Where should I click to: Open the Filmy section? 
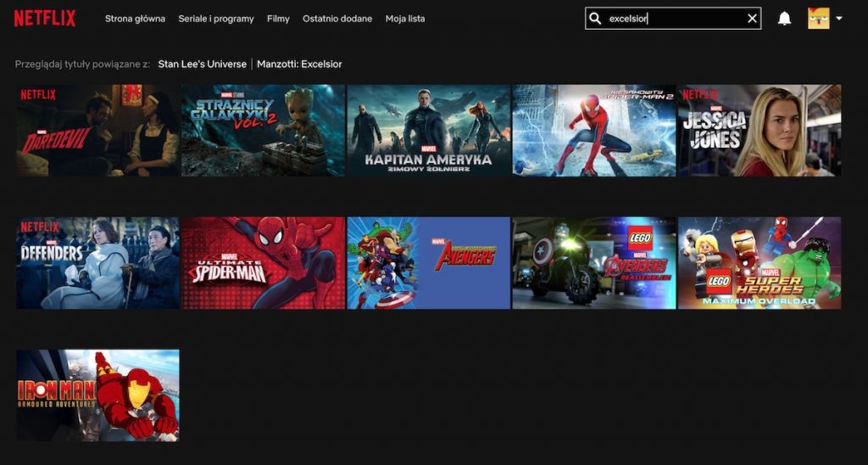278,19
